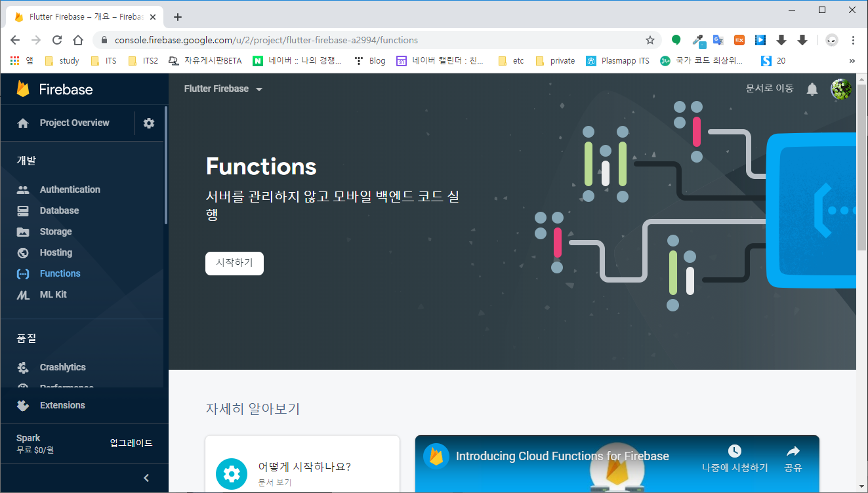The width and height of the screenshot is (868, 493).
Task: Collapse the sidebar with the chevron
Action: click(x=146, y=478)
